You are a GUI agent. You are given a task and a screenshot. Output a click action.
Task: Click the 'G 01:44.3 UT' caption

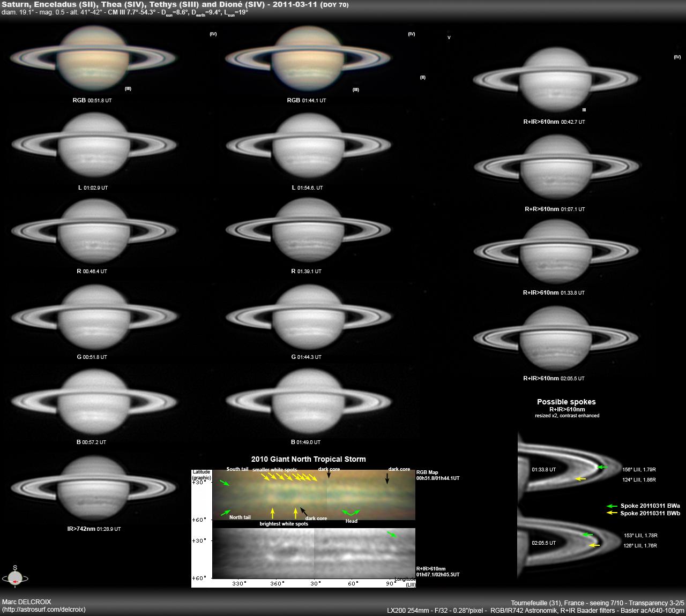coord(306,357)
